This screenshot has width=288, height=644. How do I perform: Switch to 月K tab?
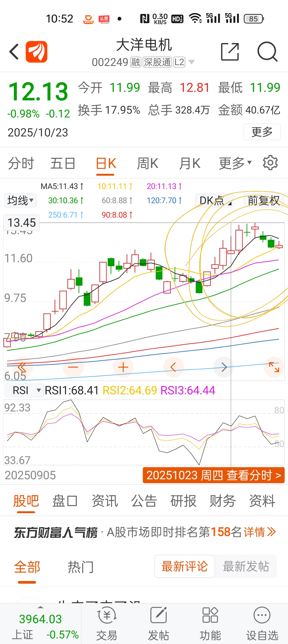[190, 163]
